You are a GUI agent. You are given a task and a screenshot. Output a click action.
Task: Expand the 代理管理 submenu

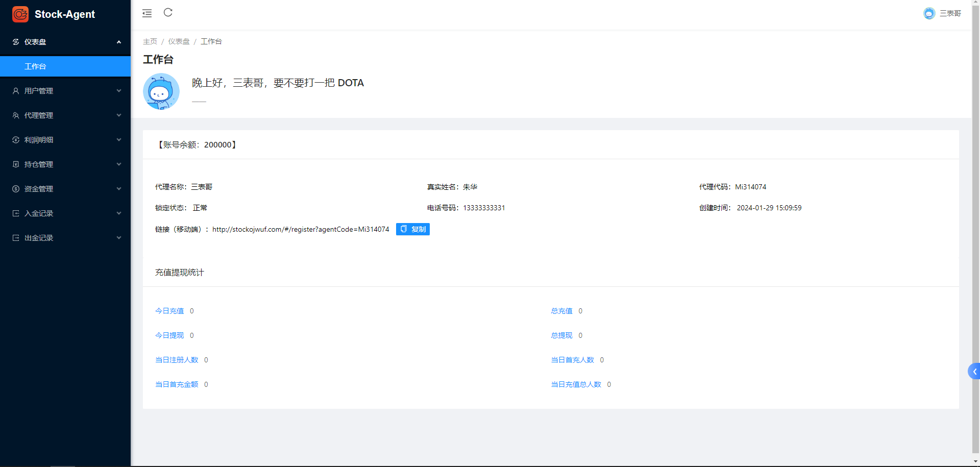click(118, 115)
